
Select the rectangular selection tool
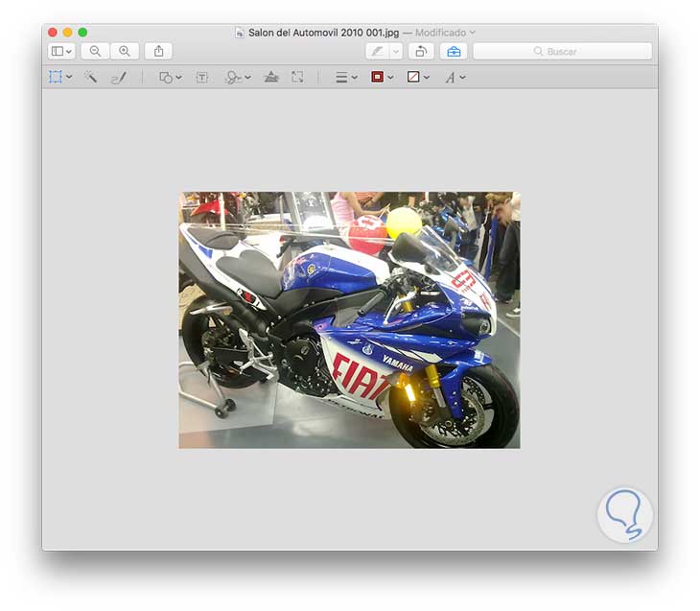(56, 77)
